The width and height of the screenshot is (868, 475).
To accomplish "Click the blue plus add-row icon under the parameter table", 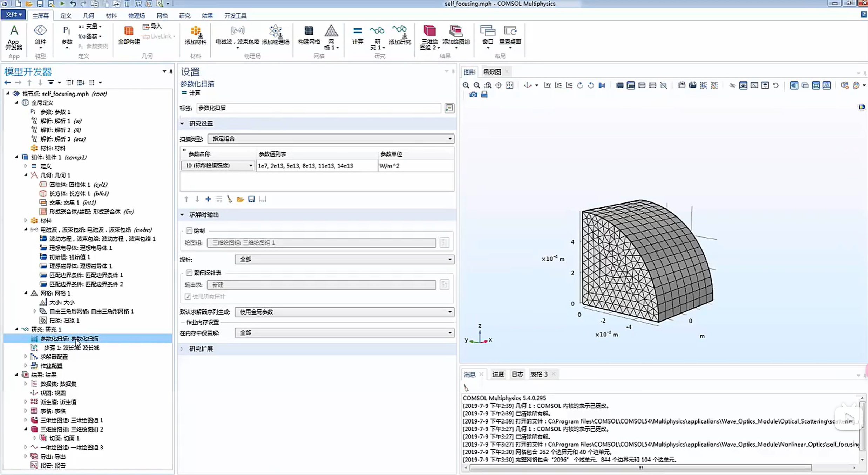I will (x=208, y=199).
